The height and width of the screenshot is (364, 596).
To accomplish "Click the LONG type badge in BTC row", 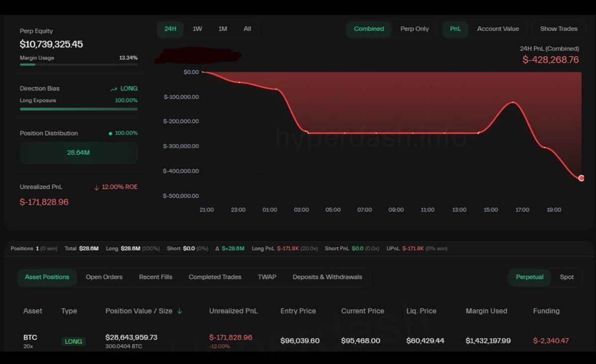I will pos(74,341).
